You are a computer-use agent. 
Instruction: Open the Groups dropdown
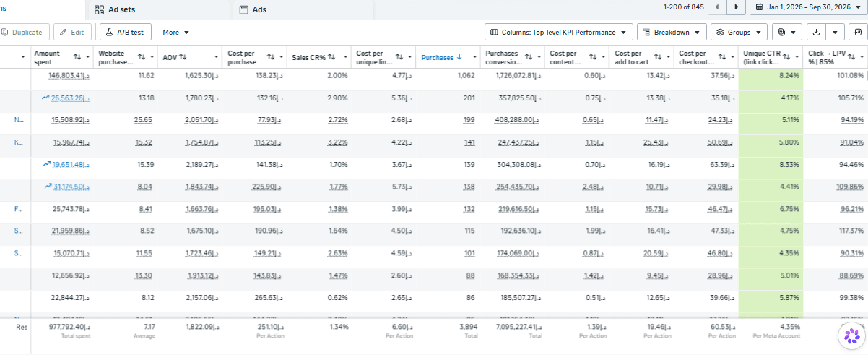point(739,33)
